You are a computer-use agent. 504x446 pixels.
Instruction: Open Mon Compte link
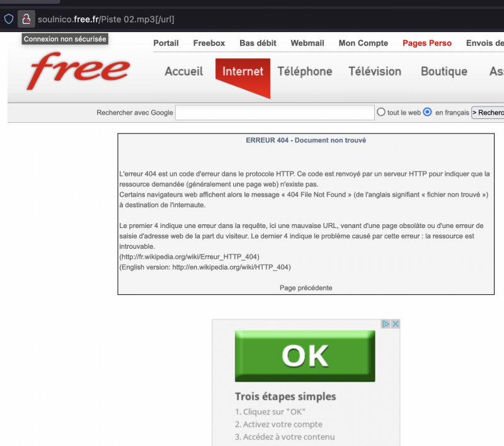(x=364, y=43)
